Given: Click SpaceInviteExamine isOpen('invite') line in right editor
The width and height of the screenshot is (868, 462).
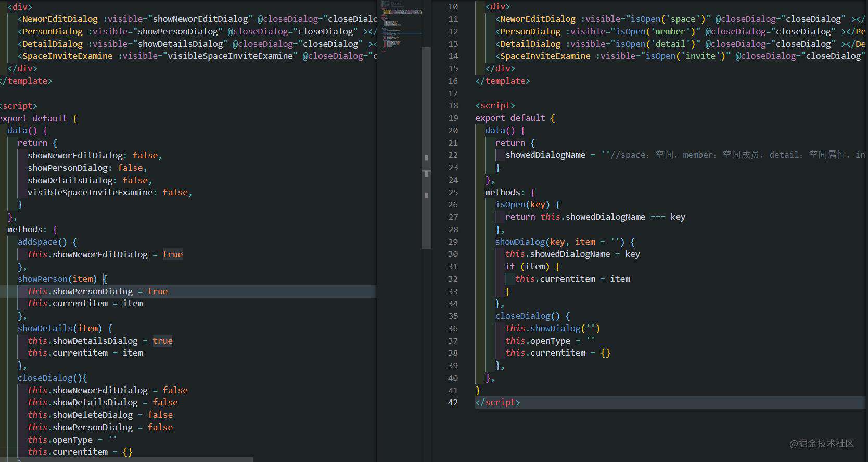Looking at the screenshot, I should point(680,56).
